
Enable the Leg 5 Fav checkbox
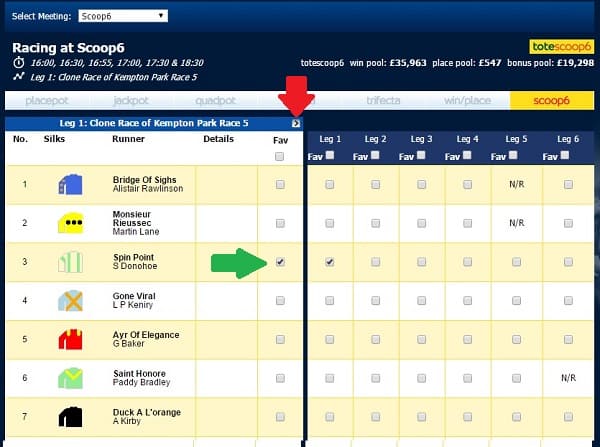click(x=513, y=155)
